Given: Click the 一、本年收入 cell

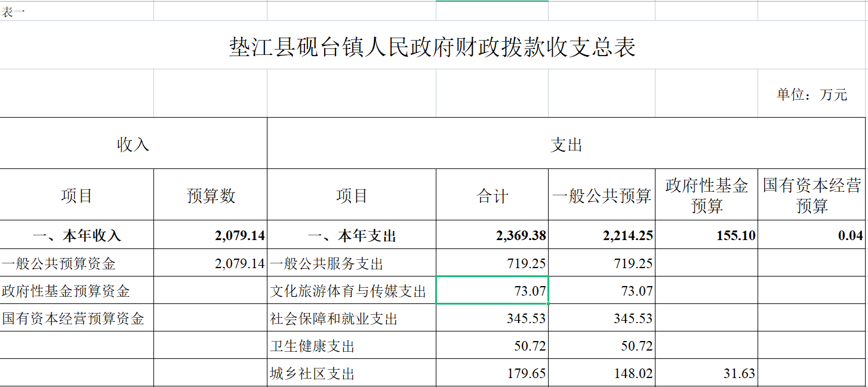Looking at the screenshot, I should click(x=77, y=235).
